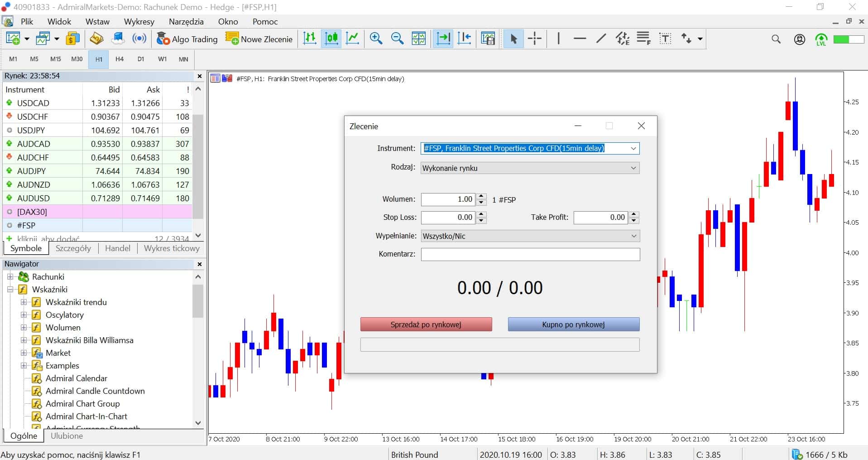Select Fibonacci retracement tool
868x460 pixels.
(x=643, y=39)
